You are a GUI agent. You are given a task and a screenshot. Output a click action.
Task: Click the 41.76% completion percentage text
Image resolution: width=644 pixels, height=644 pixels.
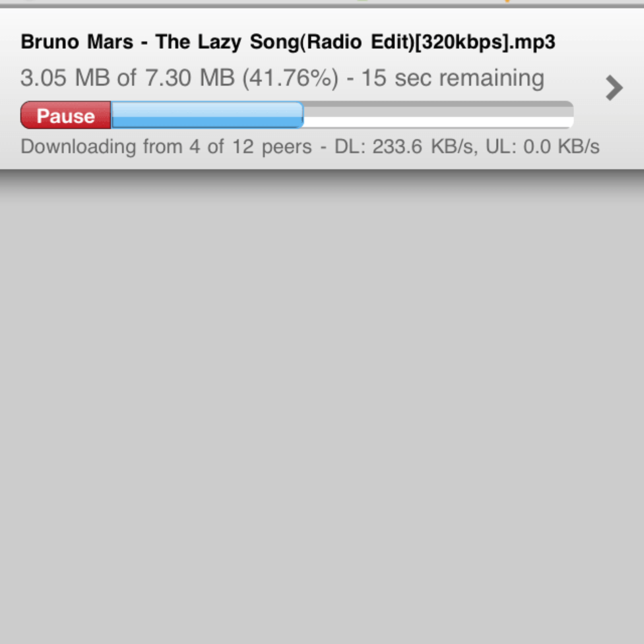[291, 78]
